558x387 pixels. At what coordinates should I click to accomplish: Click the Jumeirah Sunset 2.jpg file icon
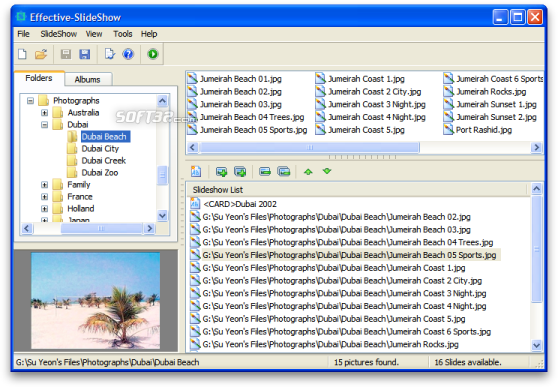[x=448, y=117]
